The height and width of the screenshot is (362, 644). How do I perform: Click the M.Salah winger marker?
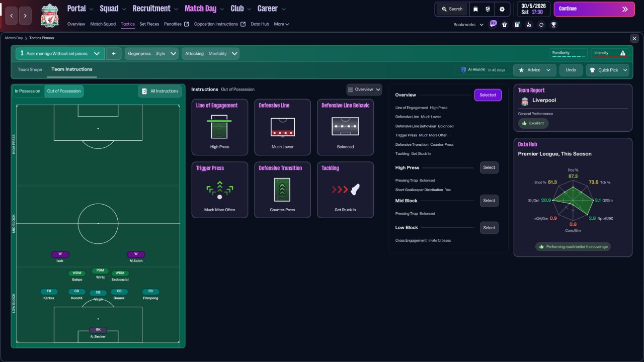point(136,254)
